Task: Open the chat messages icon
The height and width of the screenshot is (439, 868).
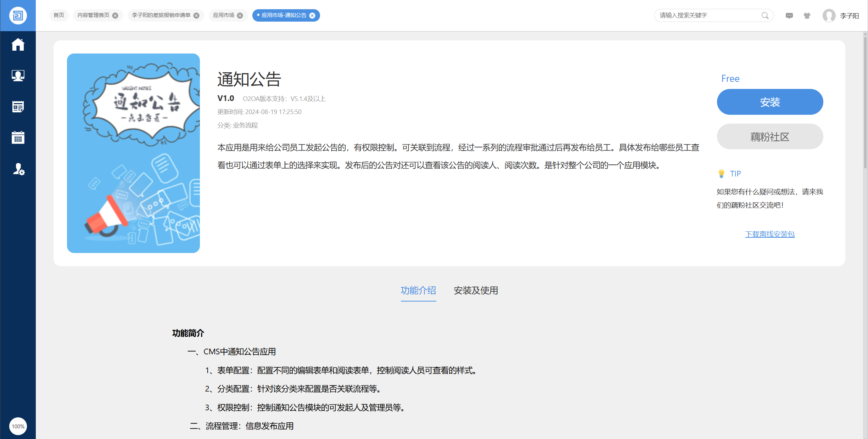Action: click(x=789, y=16)
